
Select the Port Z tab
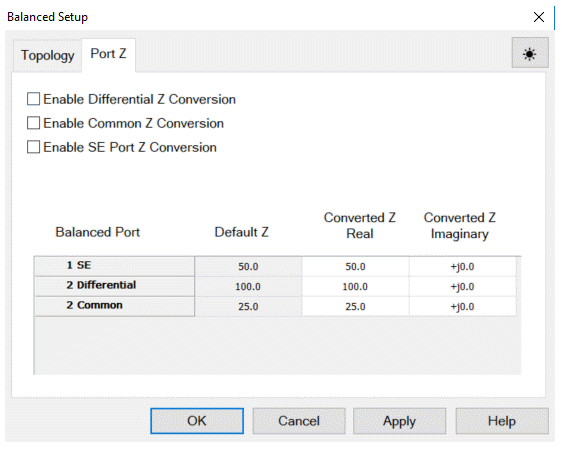(x=108, y=54)
